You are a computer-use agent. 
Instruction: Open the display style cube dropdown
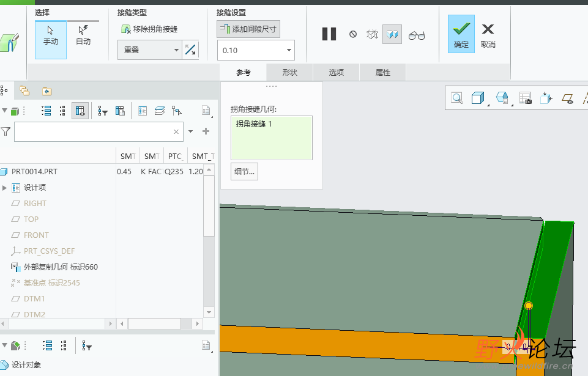click(x=478, y=98)
